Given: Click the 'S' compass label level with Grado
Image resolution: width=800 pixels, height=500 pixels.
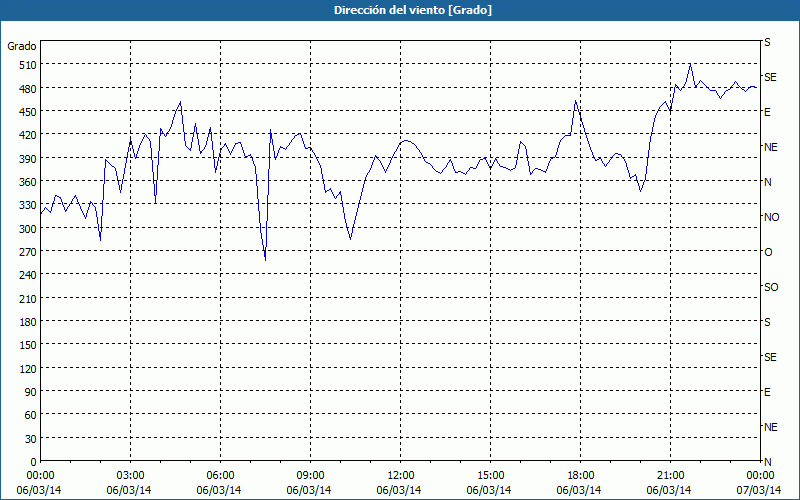Looking at the screenshot, I should click(x=767, y=42).
